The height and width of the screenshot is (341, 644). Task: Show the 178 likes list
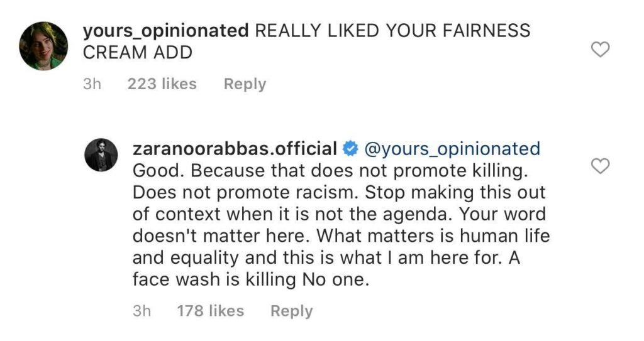click(x=210, y=311)
